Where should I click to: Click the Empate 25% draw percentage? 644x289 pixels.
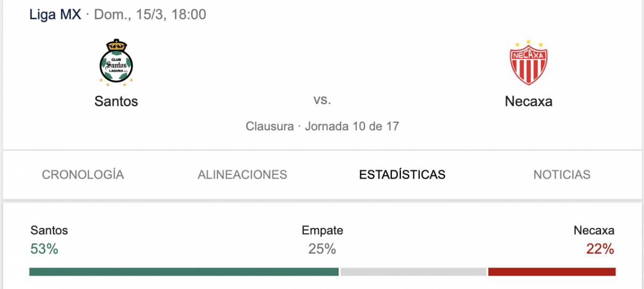tap(322, 249)
